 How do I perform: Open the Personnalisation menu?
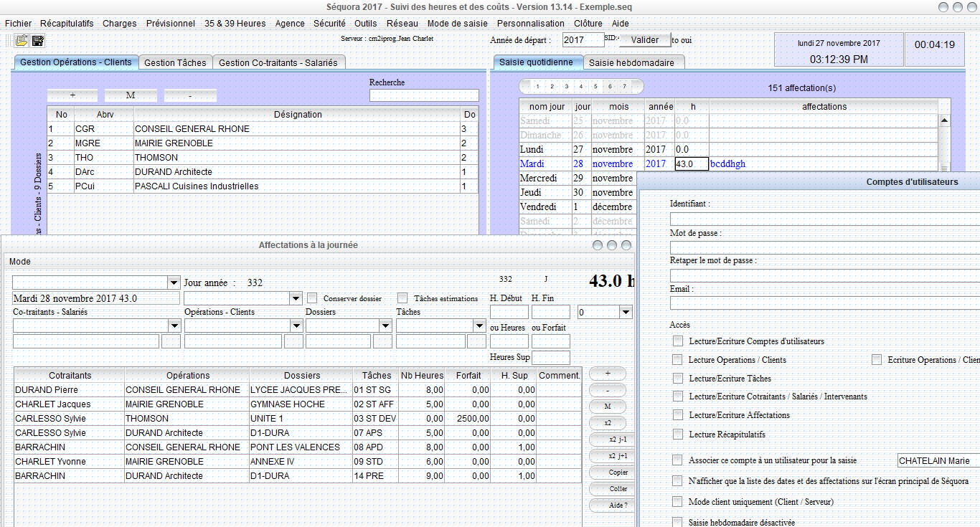pos(531,24)
